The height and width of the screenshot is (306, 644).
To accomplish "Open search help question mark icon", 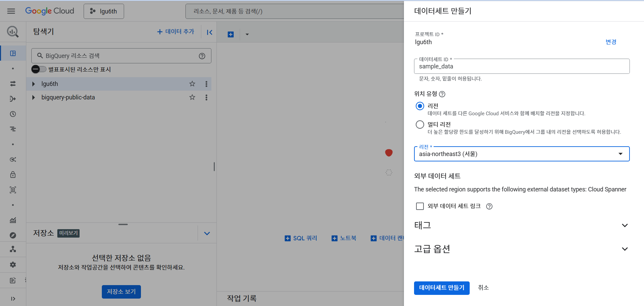I will click(x=202, y=56).
